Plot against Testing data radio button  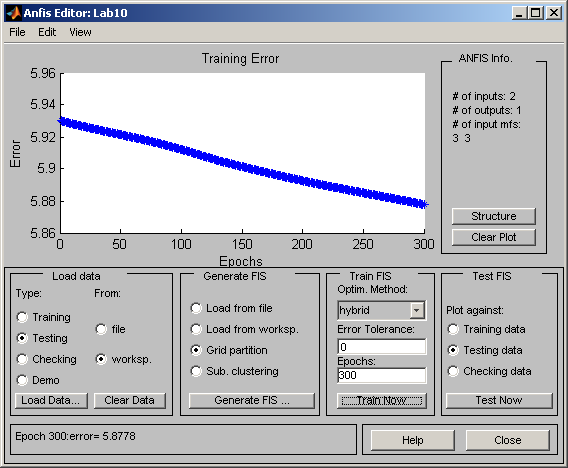453,350
